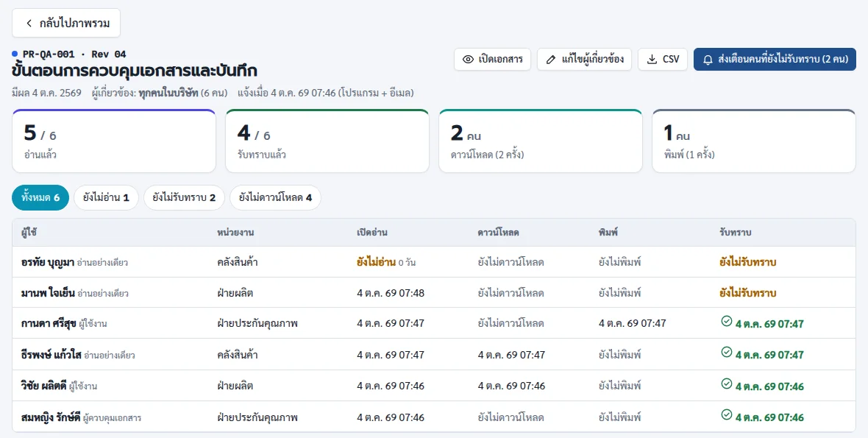Image resolution: width=868 pixels, height=438 pixels.
Task: Click the green check icon in ธีรพงษ์ แก้วใส row
Action: pos(727,352)
